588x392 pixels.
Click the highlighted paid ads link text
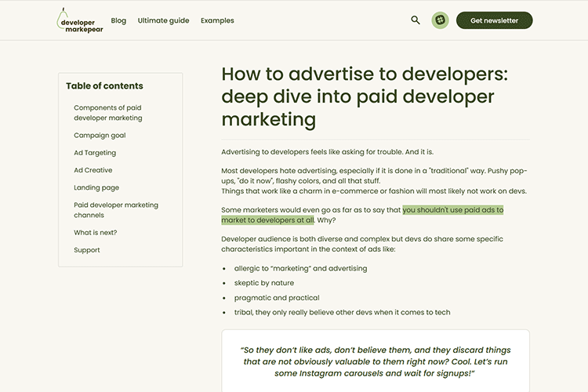(452, 210)
